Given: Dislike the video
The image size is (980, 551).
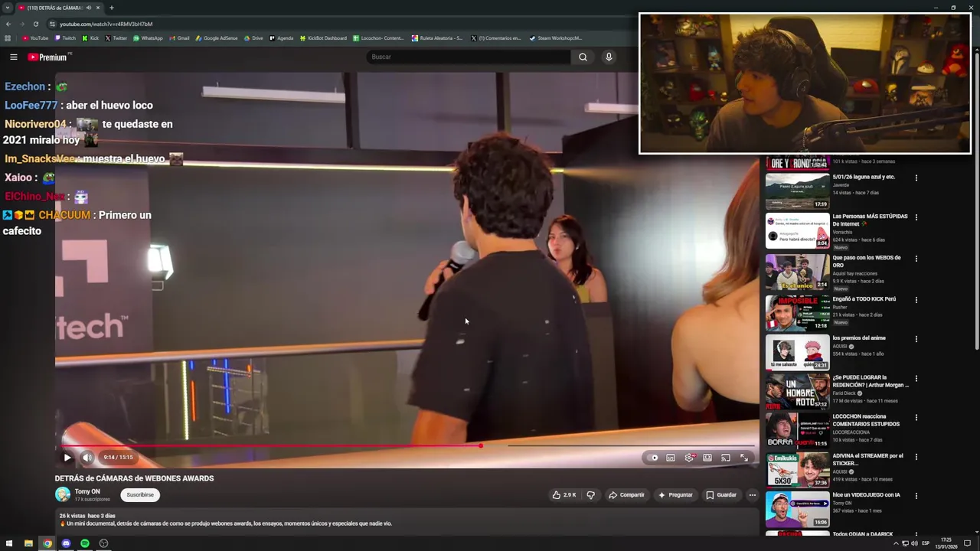Looking at the screenshot, I should point(590,495).
